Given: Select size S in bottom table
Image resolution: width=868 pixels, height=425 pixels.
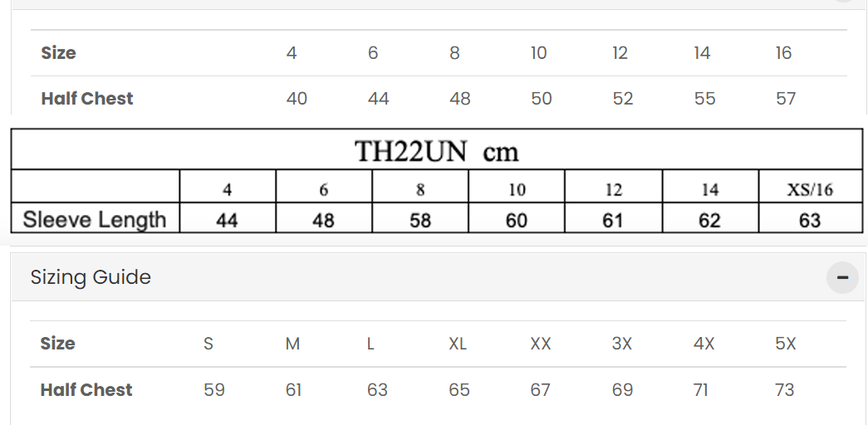Looking at the screenshot, I should click(208, 344).
